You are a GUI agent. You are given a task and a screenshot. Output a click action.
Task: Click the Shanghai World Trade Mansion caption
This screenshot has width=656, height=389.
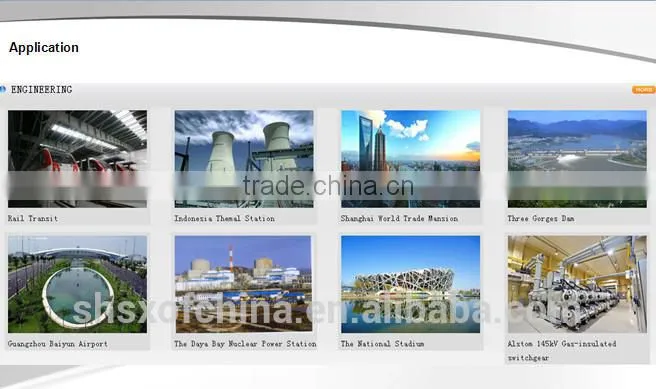399,218
